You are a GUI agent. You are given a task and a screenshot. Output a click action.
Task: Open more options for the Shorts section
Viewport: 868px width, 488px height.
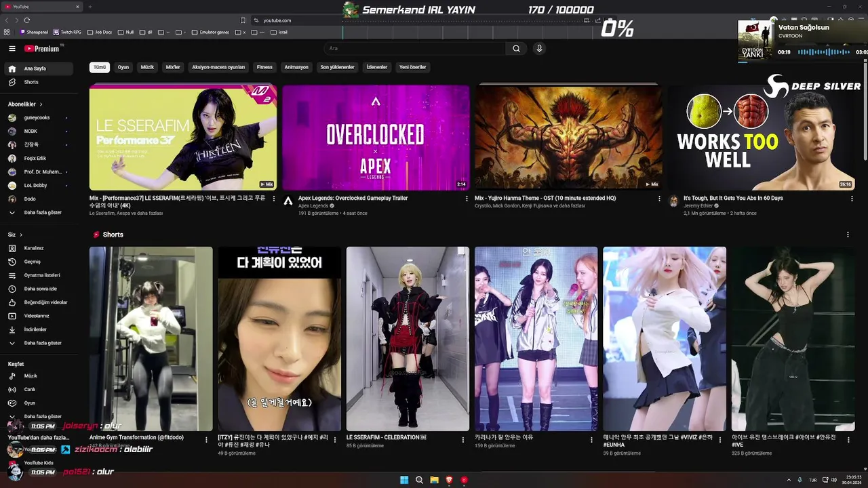pos(848,235)
